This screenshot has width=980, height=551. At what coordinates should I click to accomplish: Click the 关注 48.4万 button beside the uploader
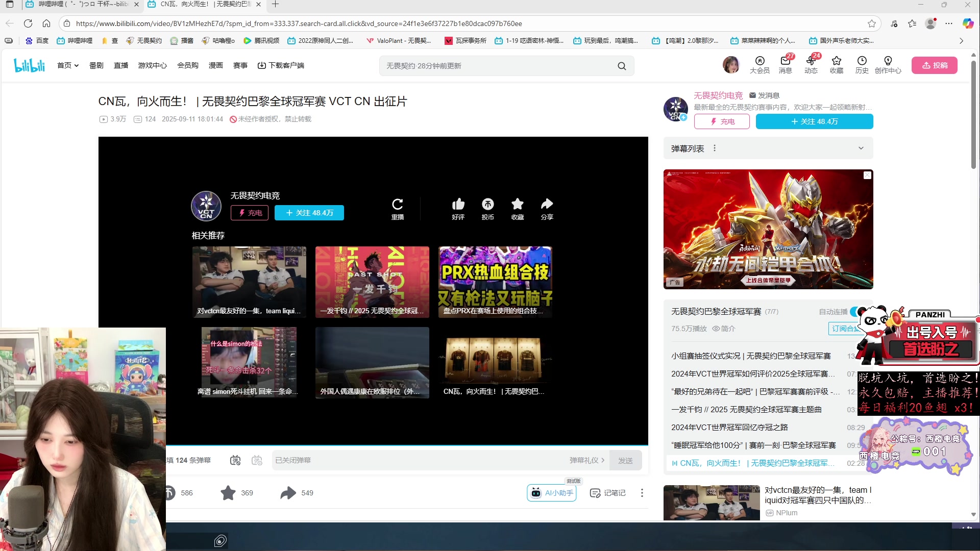[814, 121]
